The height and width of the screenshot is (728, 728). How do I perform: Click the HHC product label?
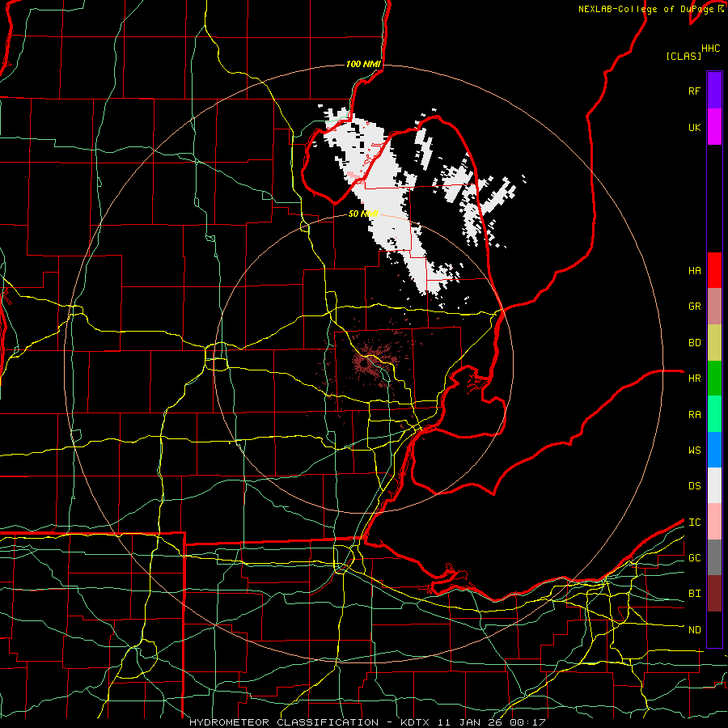710,49
